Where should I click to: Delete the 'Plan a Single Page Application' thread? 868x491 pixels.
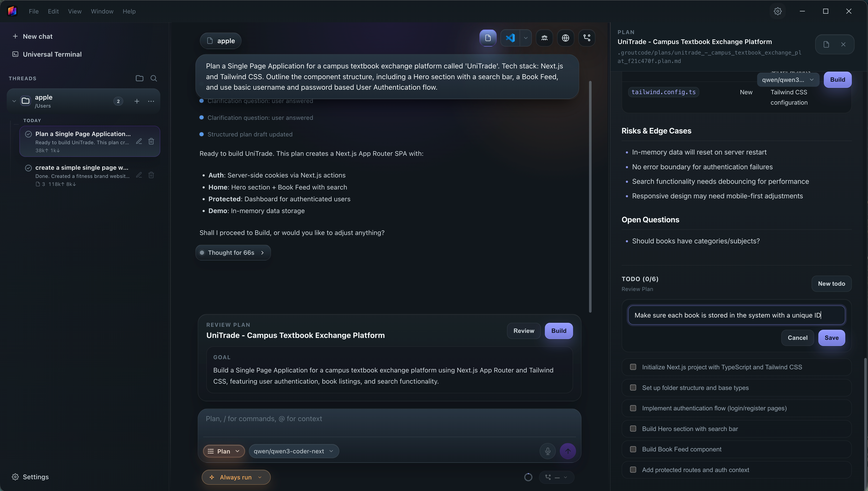(151, 141)
